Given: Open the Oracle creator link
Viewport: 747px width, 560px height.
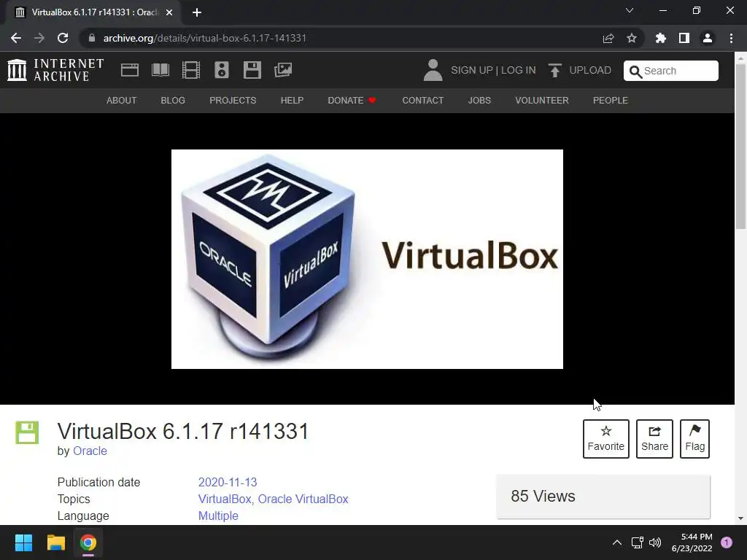Looking at the screenshot, I should [90, 451].
